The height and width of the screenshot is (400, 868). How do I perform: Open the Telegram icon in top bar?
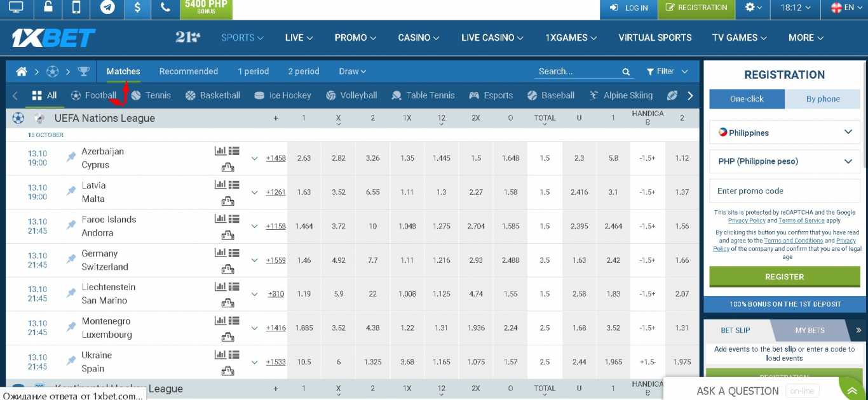(x=107, y=8)
